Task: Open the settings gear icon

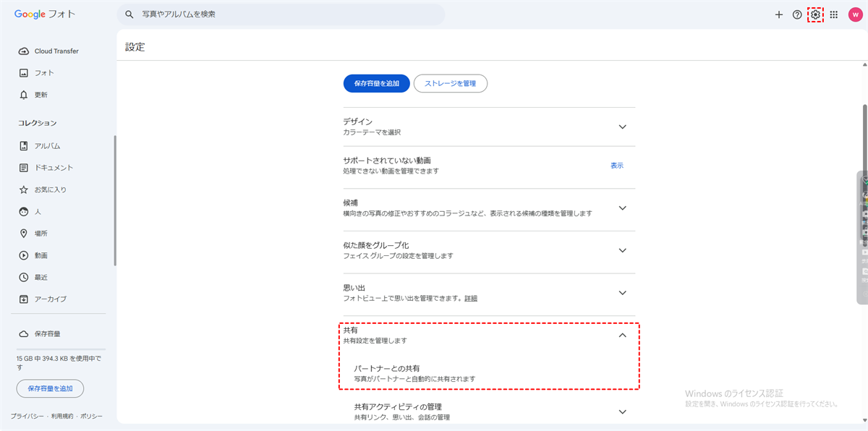Action: coord(815,14)
